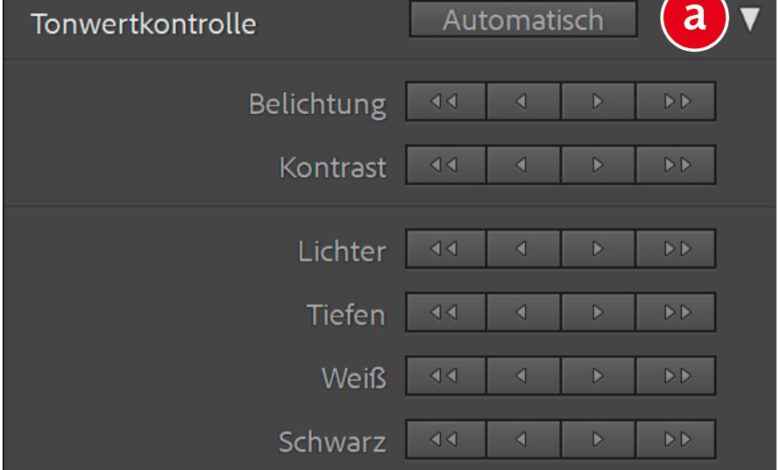The height and width of the screenshot is (470, 780).
Task: Increase Tiefen by a large step
Action: point(676,313)
